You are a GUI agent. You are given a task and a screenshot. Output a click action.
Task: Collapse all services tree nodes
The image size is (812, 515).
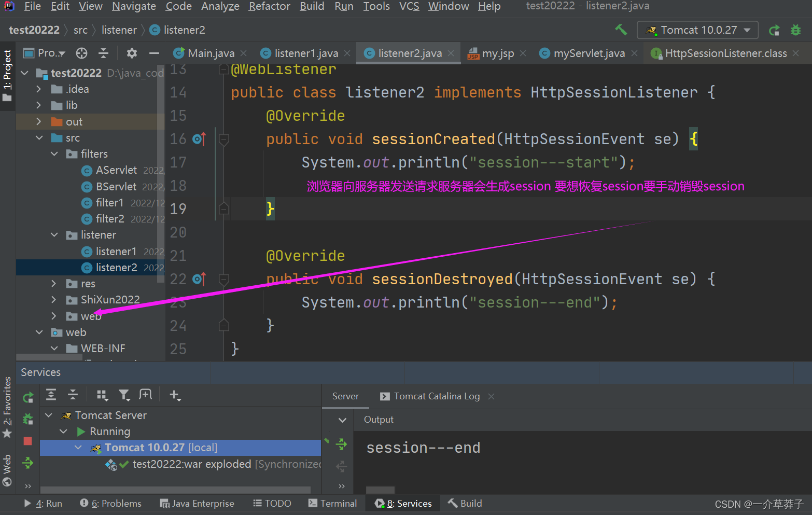(73, 395)
